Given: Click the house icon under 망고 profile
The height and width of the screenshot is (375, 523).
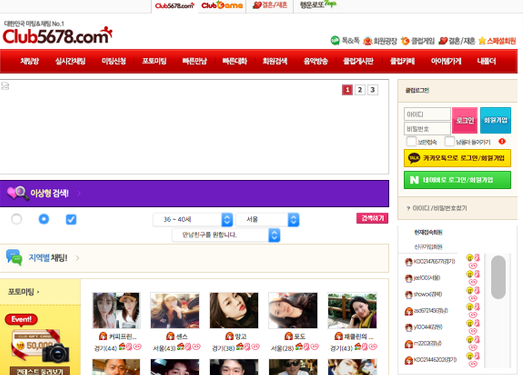Looking at the screenshot, I should pyautogui.click(x=239, y=347).
